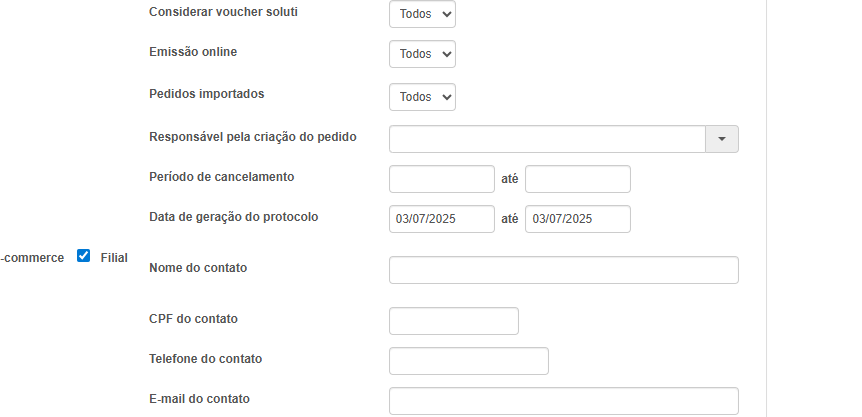Click the Nome do contato field
The width and height of the screenshot is (862, 417).
coord(564,270)
